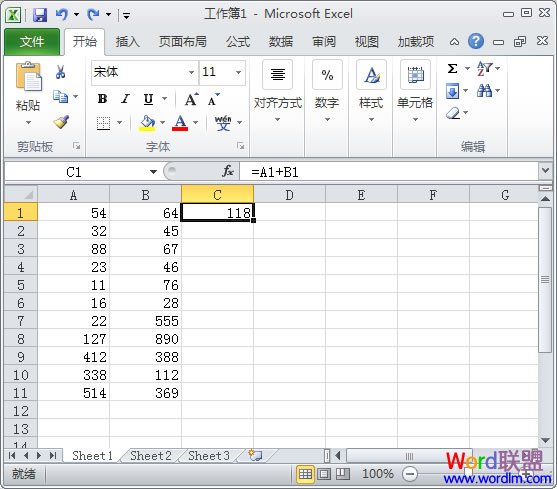The height and width of the screenshot is (489, 557).
Task: Expand the Name Box dropdown arrow
Action: 153,172
